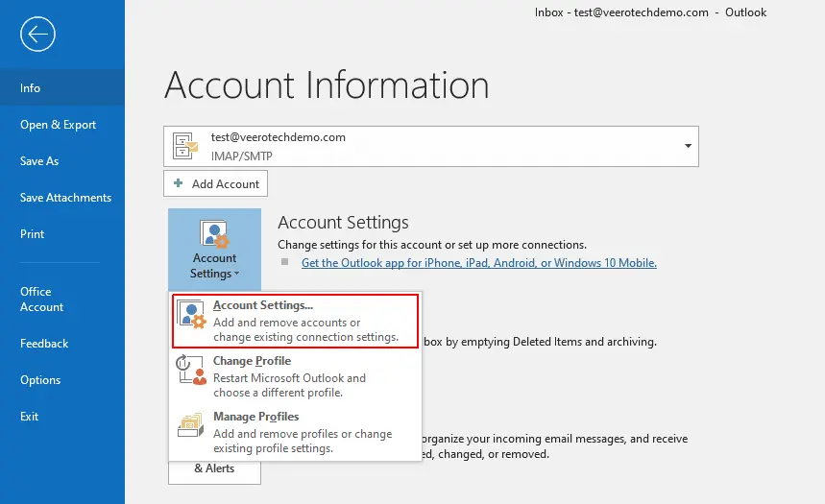This screenshot has width=825, height=504.
Task: Click the Account Settings section heading text
Action: [343, 223]
